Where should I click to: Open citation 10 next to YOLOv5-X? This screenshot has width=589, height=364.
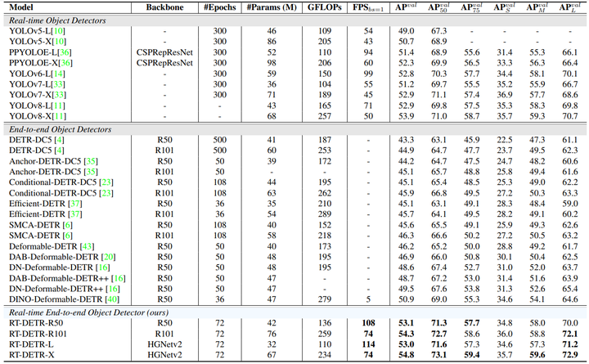[x=59, y=42]
